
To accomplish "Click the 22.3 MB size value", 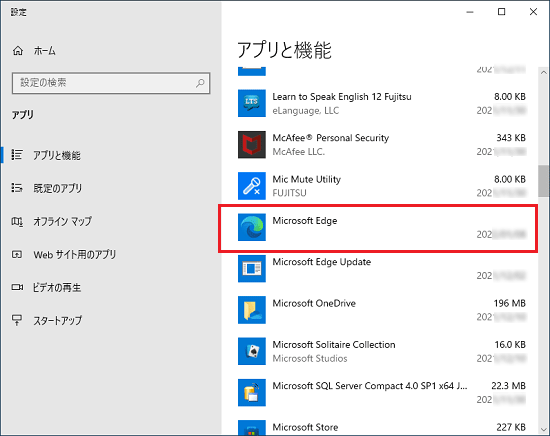I will 508,386.
